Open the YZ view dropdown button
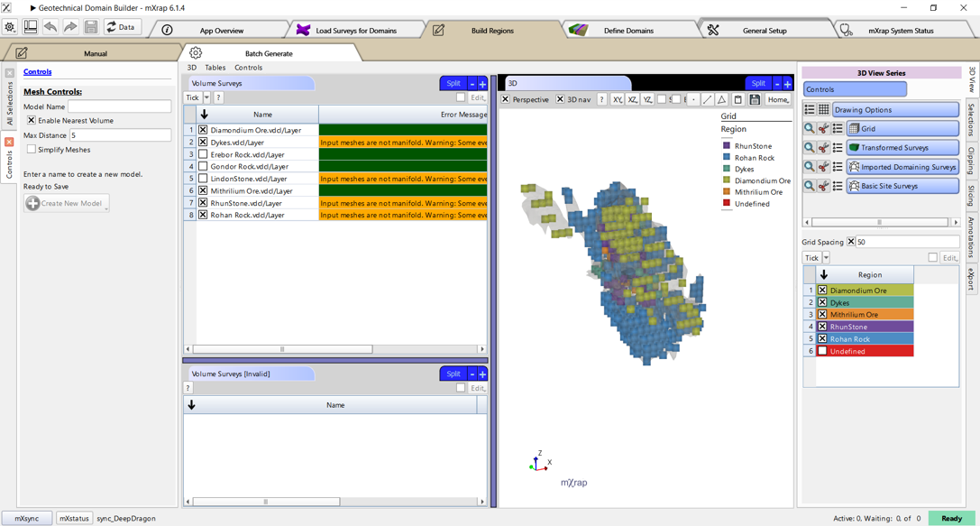Viewport: 980px width, 526px height. [647, 99]
